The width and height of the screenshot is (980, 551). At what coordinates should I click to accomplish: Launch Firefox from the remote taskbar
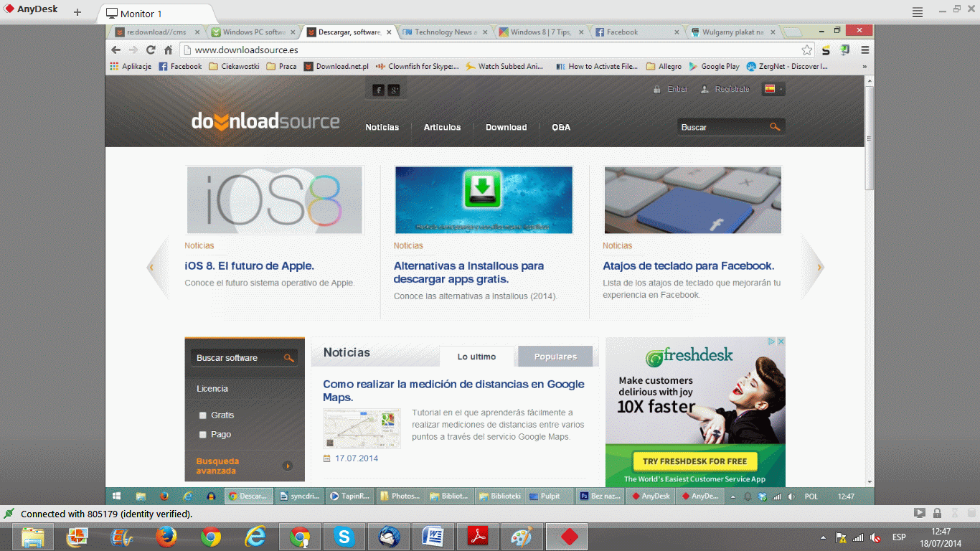(164, 496)
